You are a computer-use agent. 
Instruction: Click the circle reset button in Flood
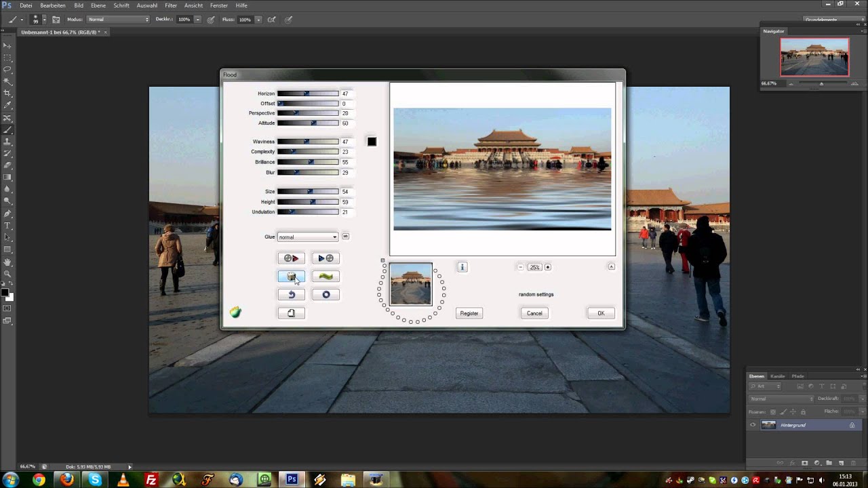[325, 295]
